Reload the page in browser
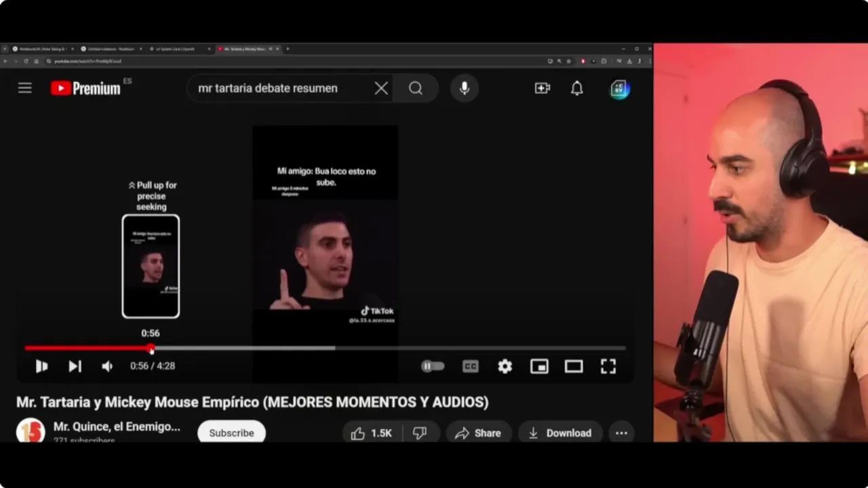This screenshot has height=488, width=868. 26,61
